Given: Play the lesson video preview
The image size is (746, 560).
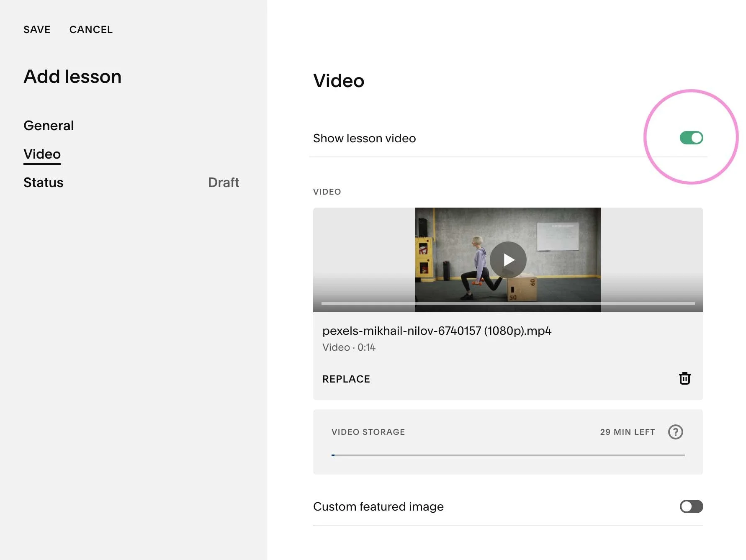Looking at the screenshot, I should 508,260.
